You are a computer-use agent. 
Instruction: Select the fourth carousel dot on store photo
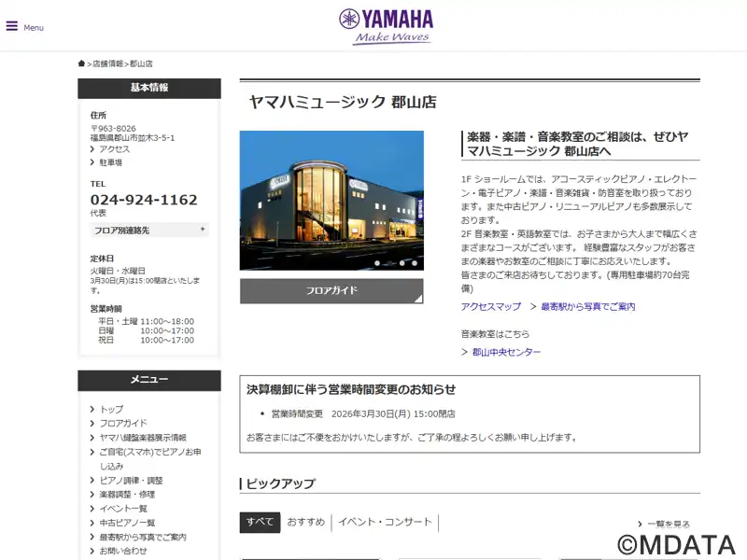coord(415,263)
